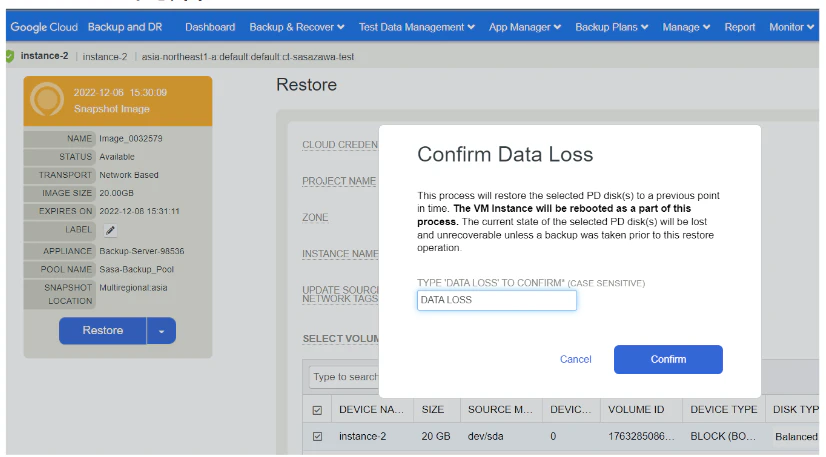This screenshot has width=826, height=457.
Task: Click the Google Cloud logo
Action: [x=44, y=27]
